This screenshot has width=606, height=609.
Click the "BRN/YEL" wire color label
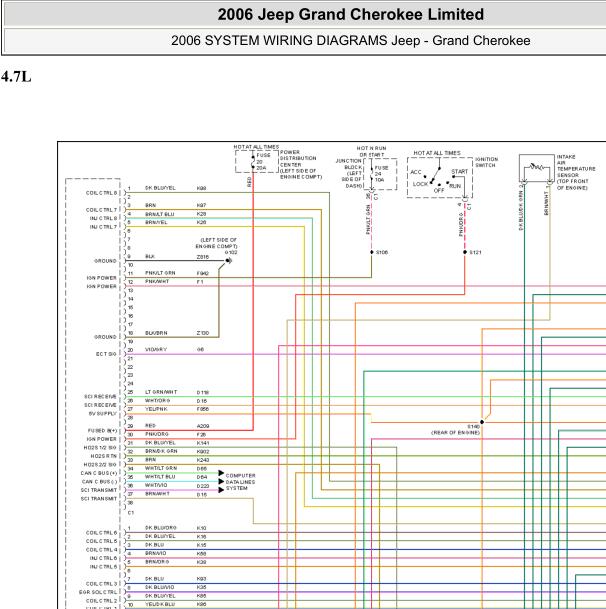156,223
